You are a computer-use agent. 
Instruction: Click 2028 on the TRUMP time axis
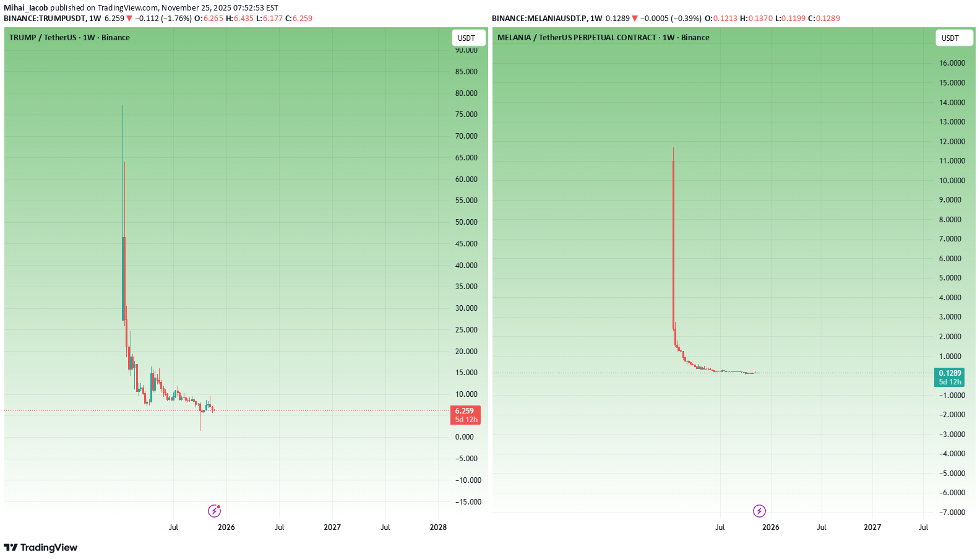pos(438,527)
